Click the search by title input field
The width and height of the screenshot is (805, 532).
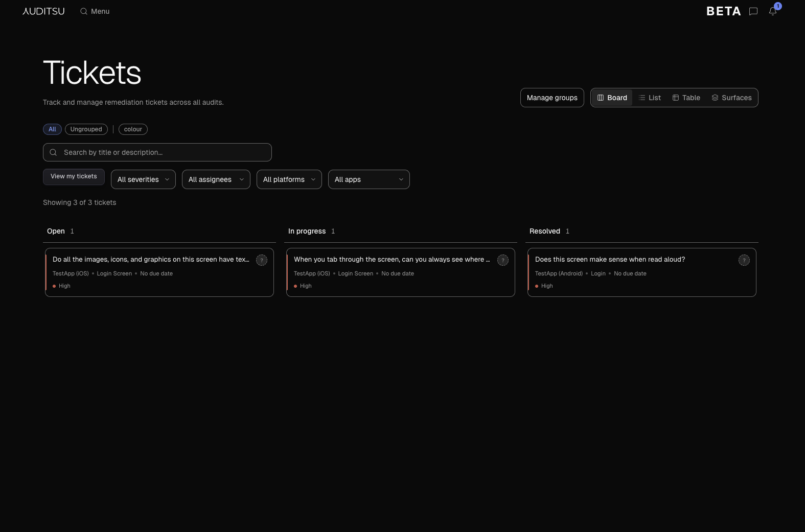(157, 152)
